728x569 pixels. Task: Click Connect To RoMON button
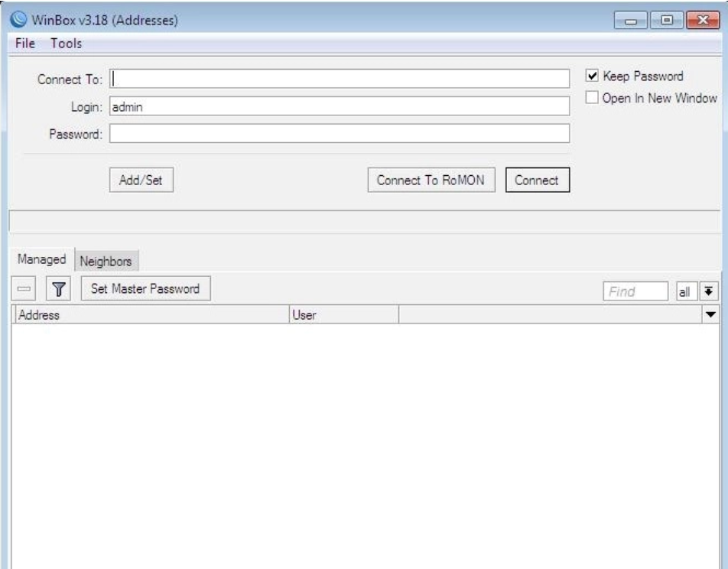[431, 180]
